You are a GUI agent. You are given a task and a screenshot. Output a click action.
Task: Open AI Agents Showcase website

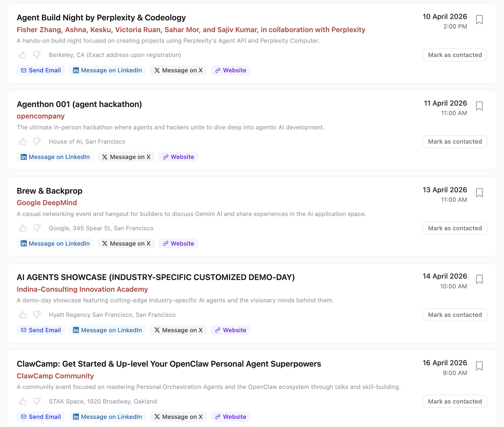230,330
